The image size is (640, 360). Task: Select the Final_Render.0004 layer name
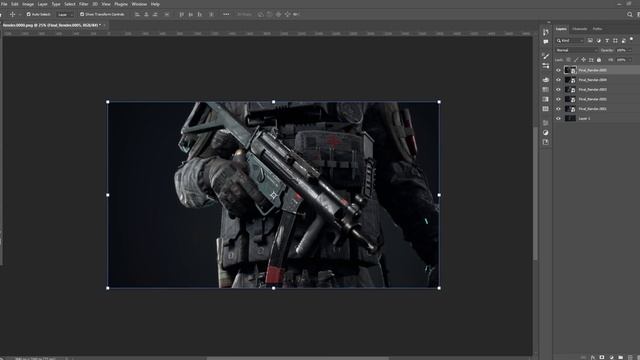pos(593,80)
